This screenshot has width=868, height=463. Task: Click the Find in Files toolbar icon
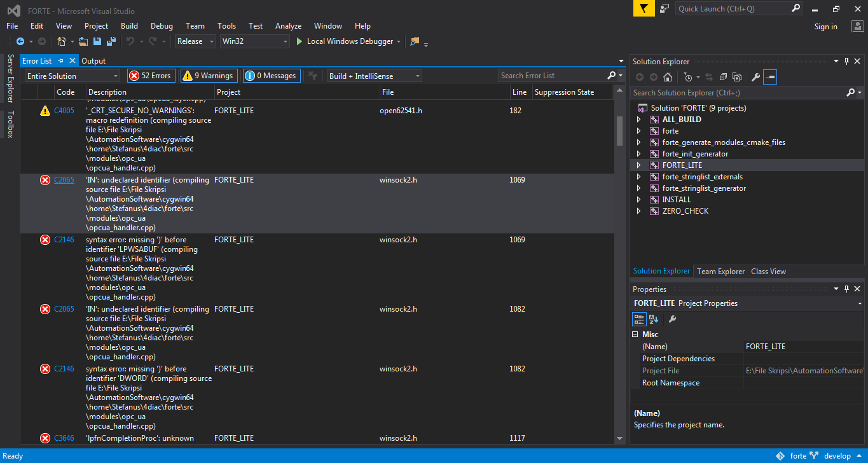tap(415, 41)
